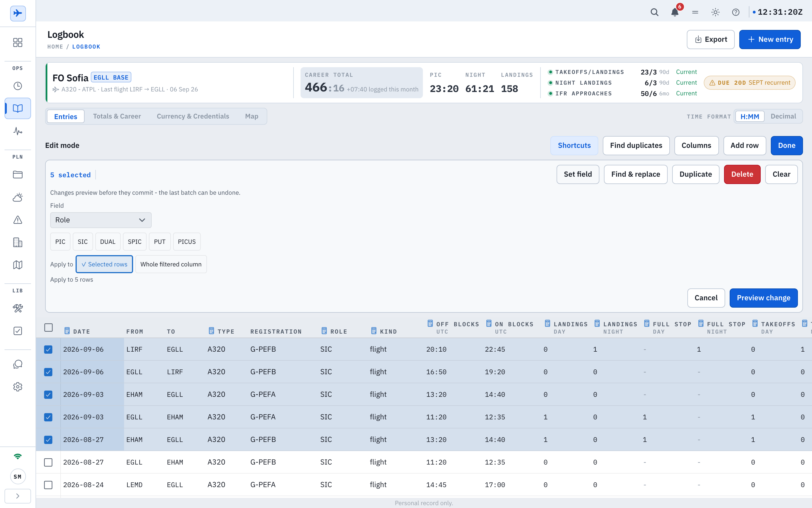Open the building icon in sidebar

tap(18, 242)
